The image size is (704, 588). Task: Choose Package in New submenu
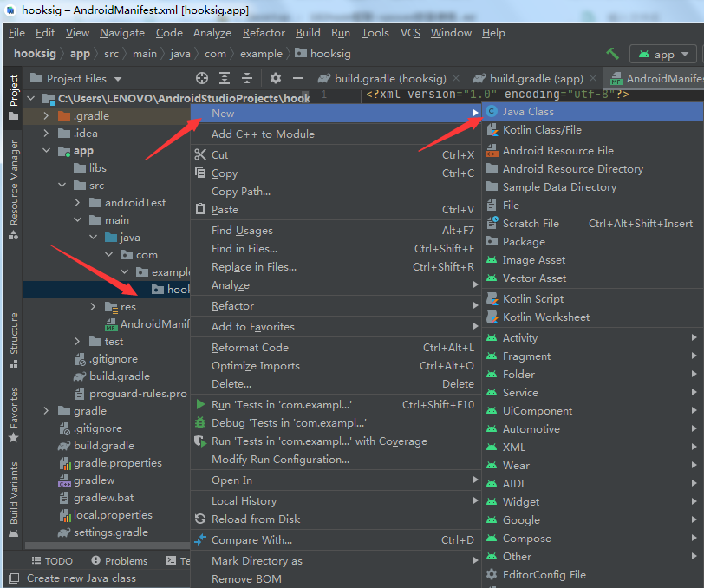tap(593, 242)
